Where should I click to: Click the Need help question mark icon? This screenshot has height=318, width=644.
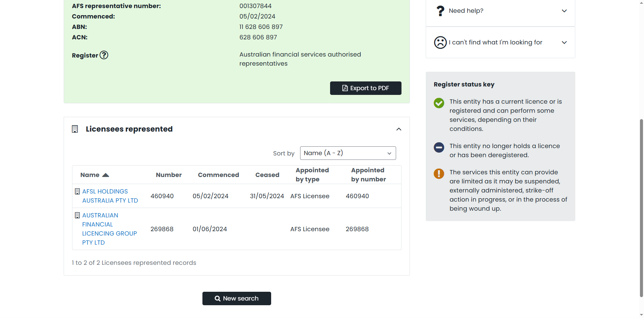[x=440, y=11]
